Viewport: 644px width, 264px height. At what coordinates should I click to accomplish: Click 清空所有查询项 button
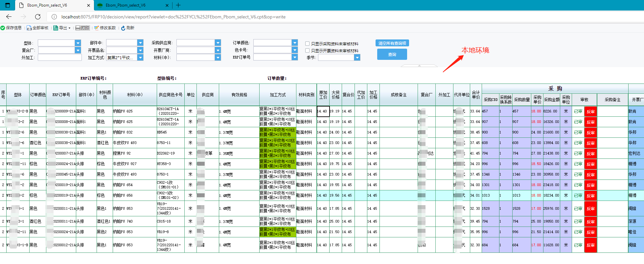click(392, 43)
